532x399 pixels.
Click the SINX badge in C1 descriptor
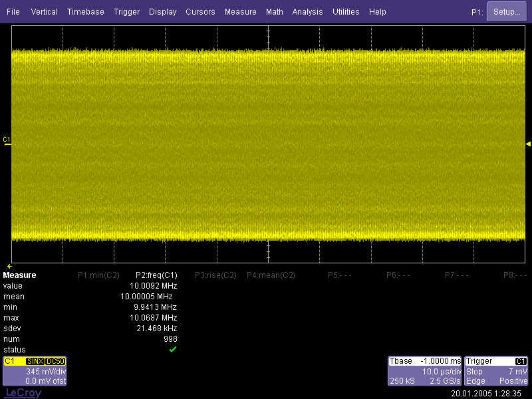(x=35, y=361)
